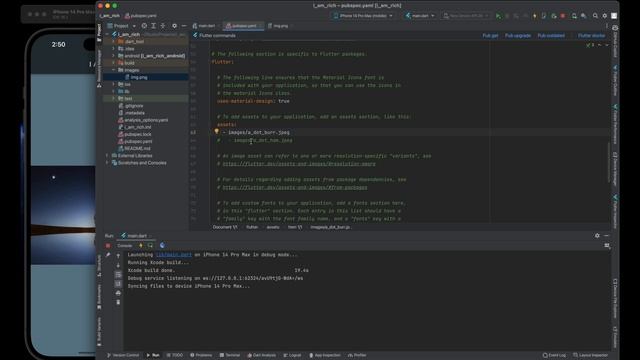Viewport: 640px width, 360px height.
Task: Click the Console tab in Run panel
Action: pyautogui.click(x=124, y=246)
